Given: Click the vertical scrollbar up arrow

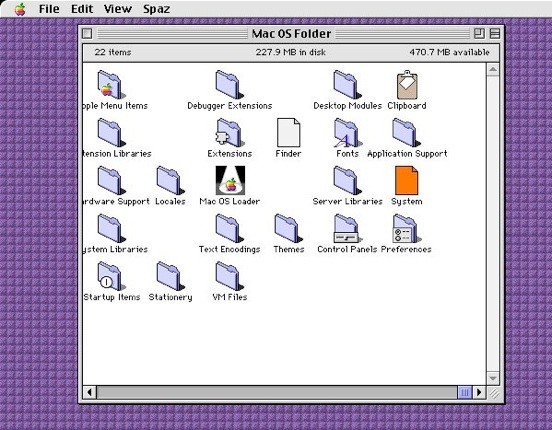Looking at the screenshot, I should point(493,69).
